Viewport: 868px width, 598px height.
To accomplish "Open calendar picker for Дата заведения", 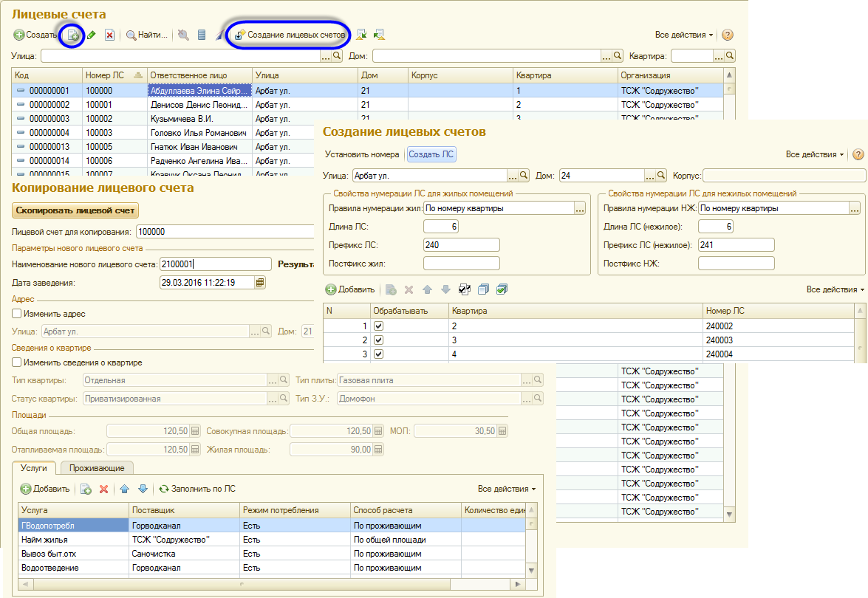I will [260, 282].
